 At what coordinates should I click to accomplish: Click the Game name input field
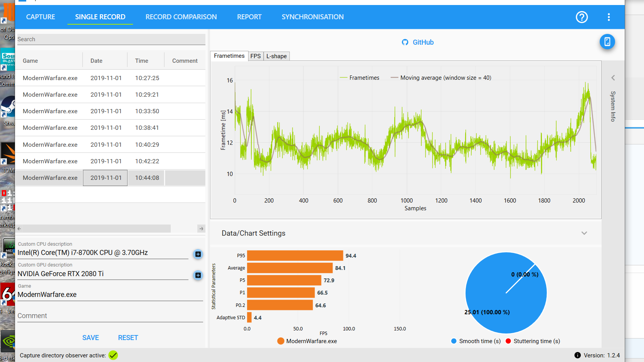(110, 295)
